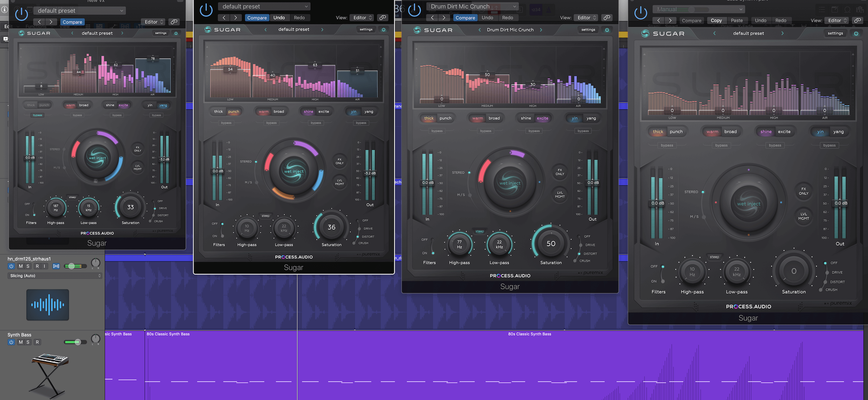Click Saturation knob showing 50 in Drum Dirt Sugar
Image resolution: width=868 pixels, height=400 pixels.
pos(551,243)
